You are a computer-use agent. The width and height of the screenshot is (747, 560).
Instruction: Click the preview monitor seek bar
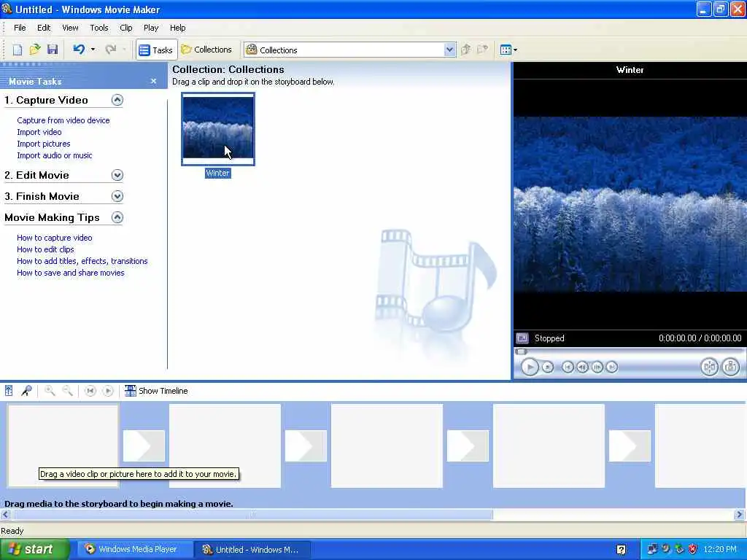(x=630, y=352)
